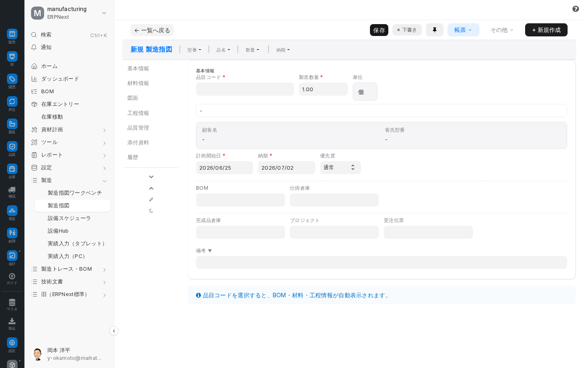Image resolution: width=588 pixels, height=368 pixels.
Task: Open manufacturing workspace switcher dropdown
Action: coord(69,13)
